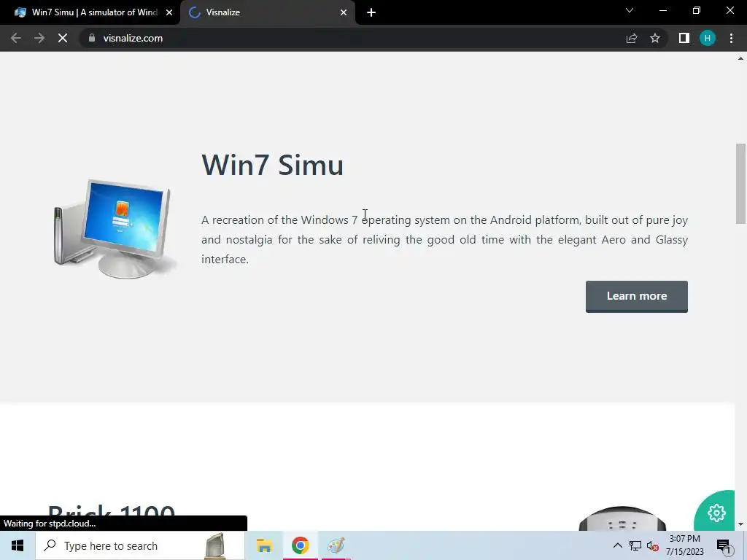The height and width of the screenshot is (560, 747).
Task: Select the Visnalize browser tab
Action: (267, 12)
